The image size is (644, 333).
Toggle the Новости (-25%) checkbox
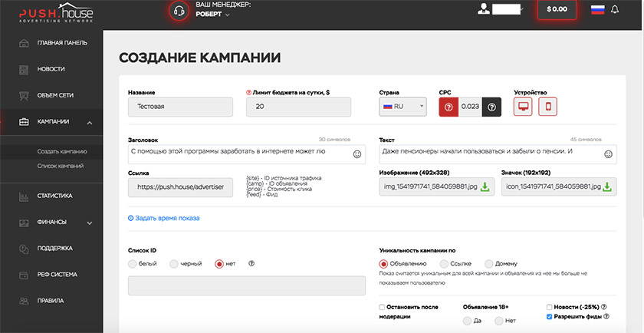(549, 307)
